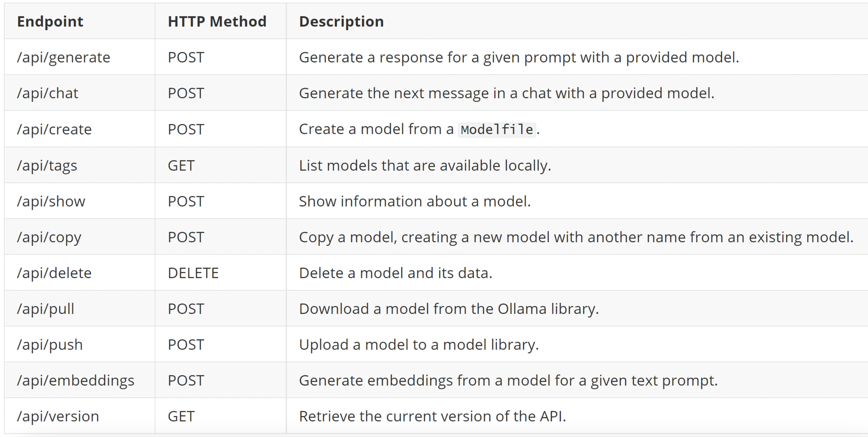Click the DELETE method cell

coord(193,273)
